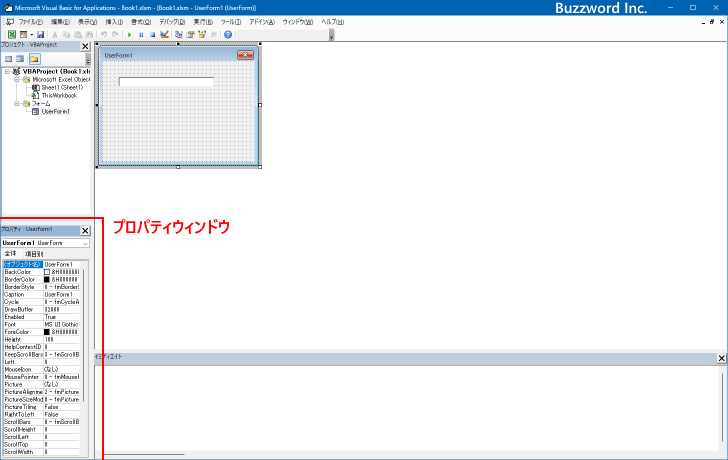Close the Properties - UserForm1 panel

85,231
